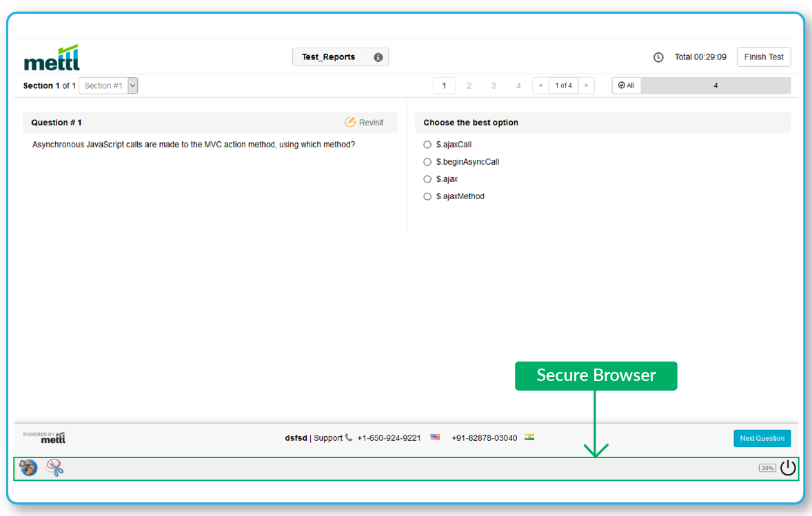Click the US flag beside the support number

pyautogui.click(x=434, y=437)
